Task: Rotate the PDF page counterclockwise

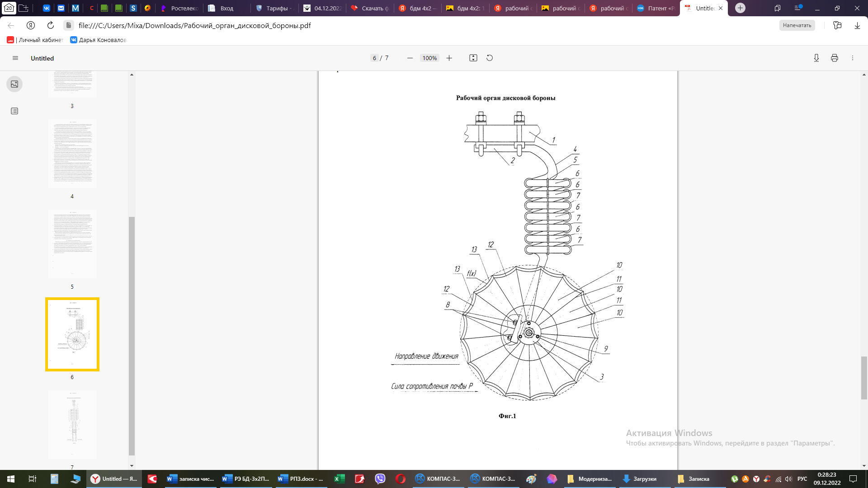Action: point(490,58)
